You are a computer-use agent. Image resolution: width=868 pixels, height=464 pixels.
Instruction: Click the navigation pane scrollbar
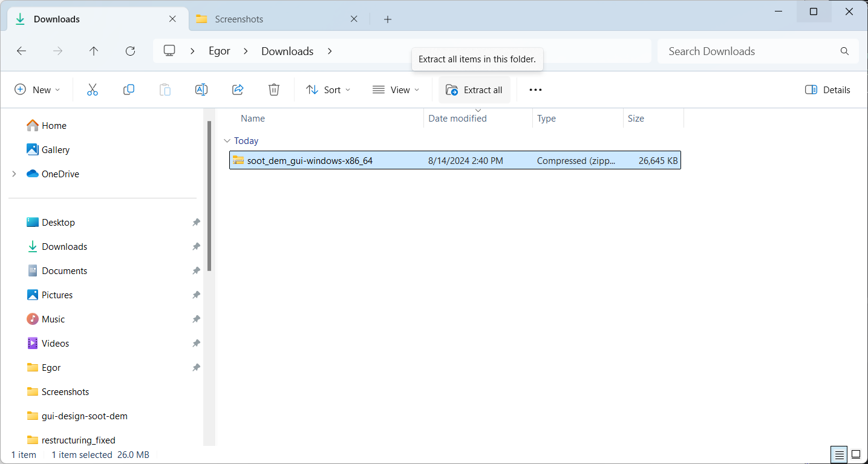coord(209,195)
